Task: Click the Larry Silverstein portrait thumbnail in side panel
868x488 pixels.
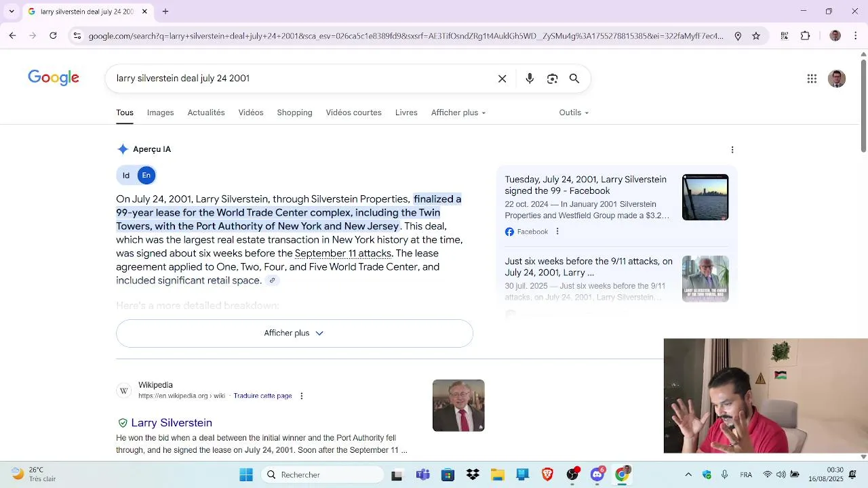Action: (x=705, y=279)
